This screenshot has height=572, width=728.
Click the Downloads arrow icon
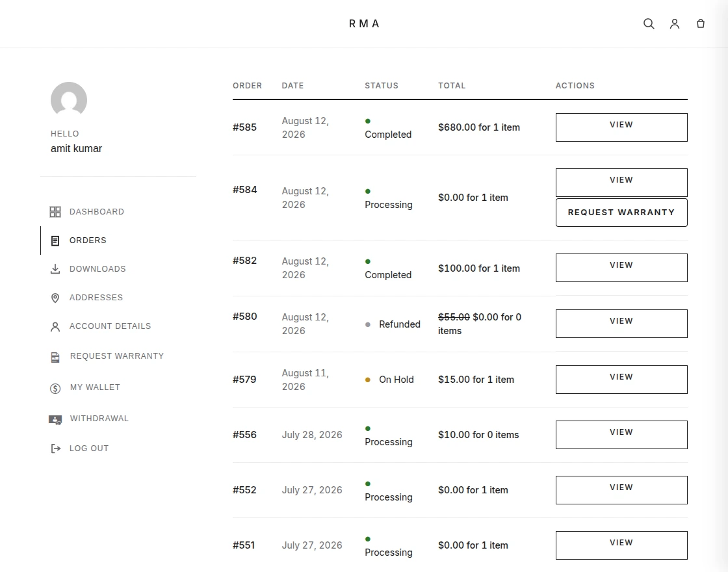tap(55, 269)
